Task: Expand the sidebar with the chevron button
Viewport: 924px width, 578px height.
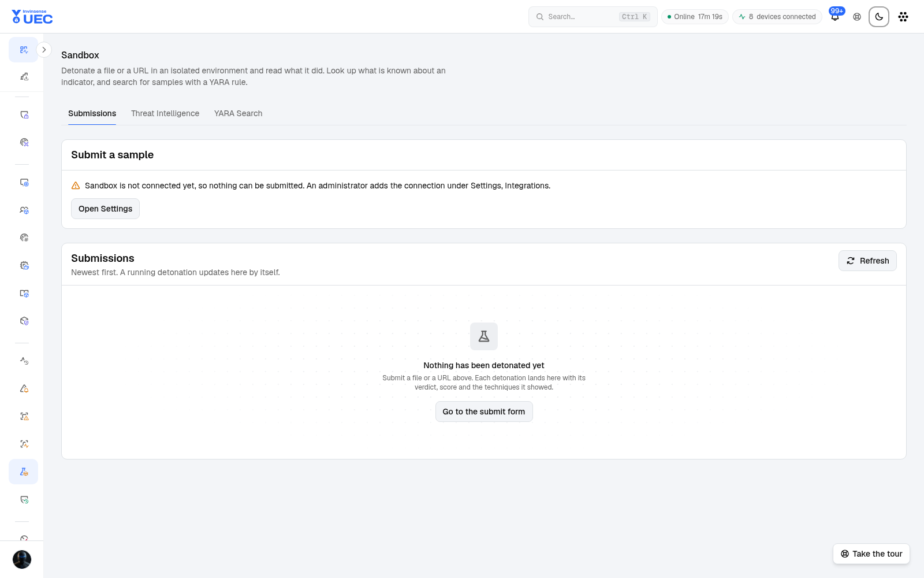Action: pos(44,50)
